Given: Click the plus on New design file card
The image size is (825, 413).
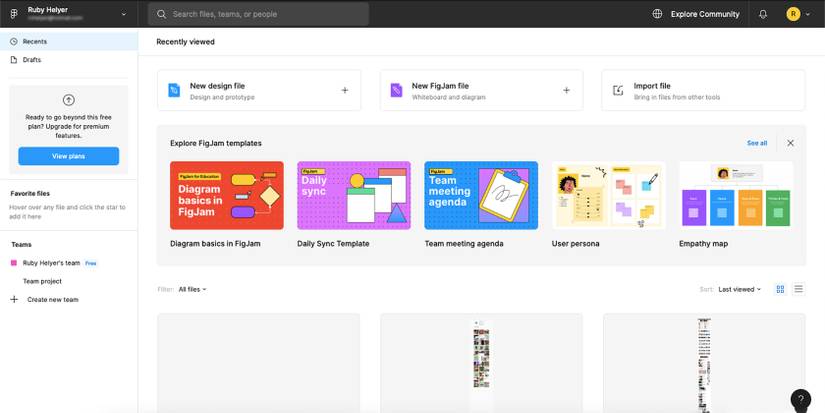Looking at the screenshot, I should click(345, 90).
